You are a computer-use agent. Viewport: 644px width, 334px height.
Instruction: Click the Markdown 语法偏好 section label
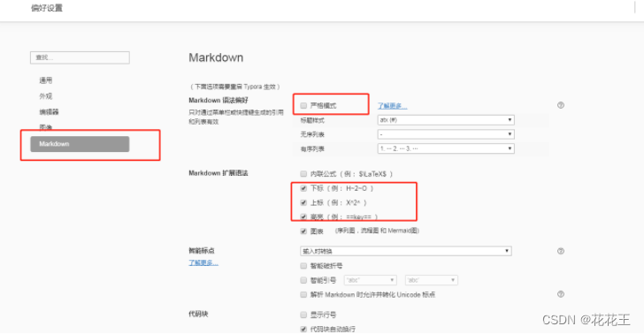(x=218, y=100)
